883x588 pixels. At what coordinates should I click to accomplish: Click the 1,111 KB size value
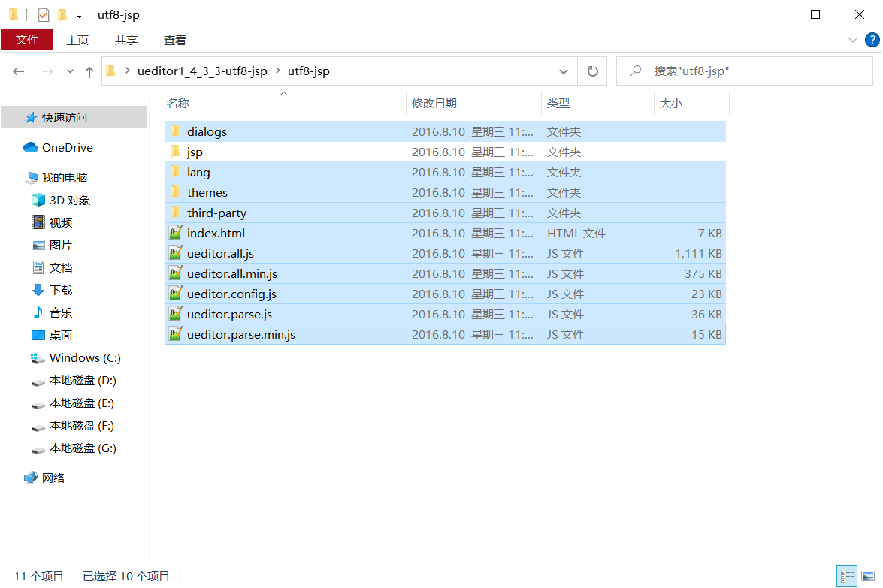(698, 253)
